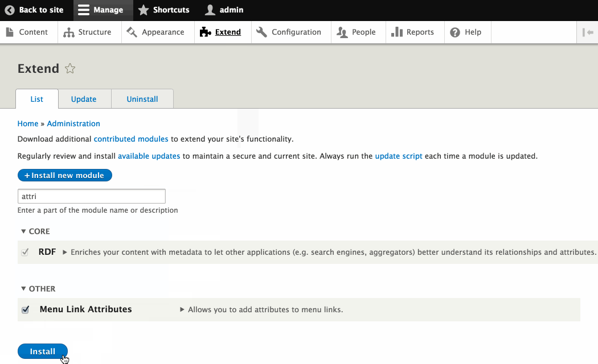Click the module filter text field

pos(92,196)
